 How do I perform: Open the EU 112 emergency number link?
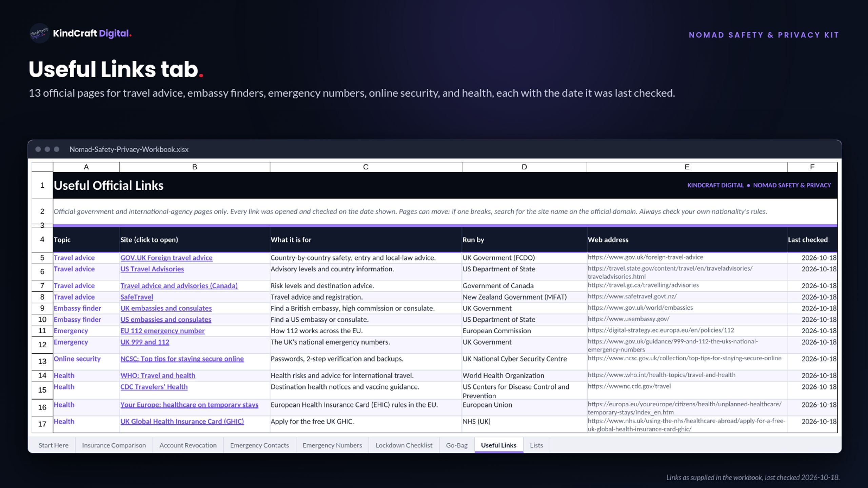162,331
